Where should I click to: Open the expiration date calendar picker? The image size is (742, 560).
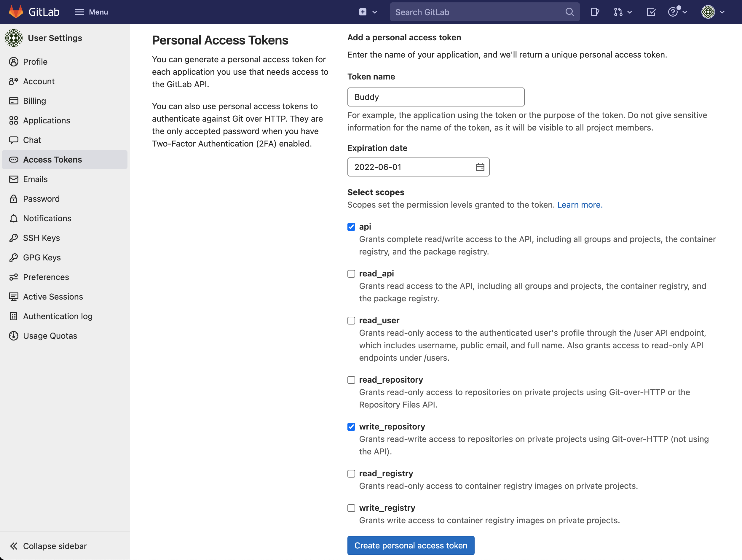(480, 167)
